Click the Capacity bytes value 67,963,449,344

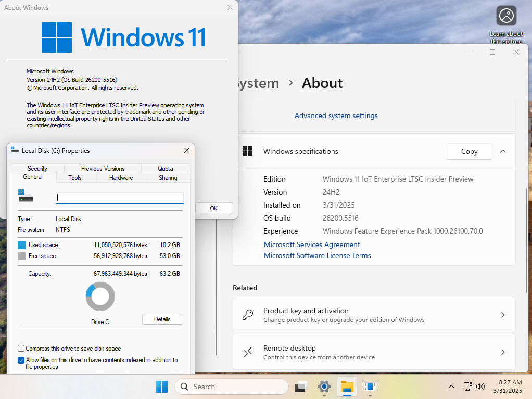point(120,274)
